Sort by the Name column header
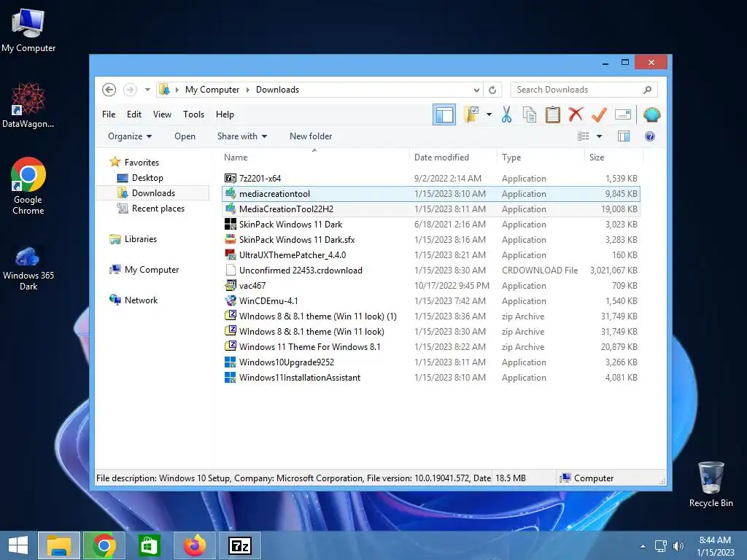This screenshot has width=747, height=560. point(314,157)
